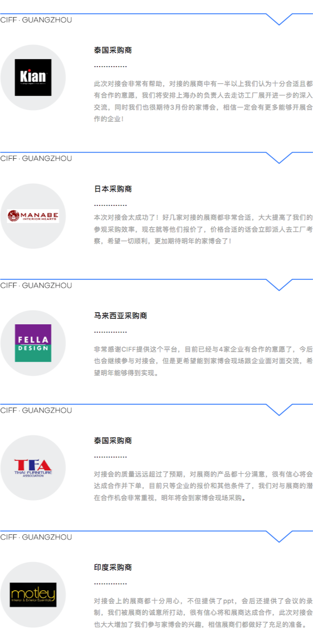Image resolution: width=313 pixels, height=644 pixels.
Task: Click the down chevron above the Kian section
Action: [x=279, y=19]
